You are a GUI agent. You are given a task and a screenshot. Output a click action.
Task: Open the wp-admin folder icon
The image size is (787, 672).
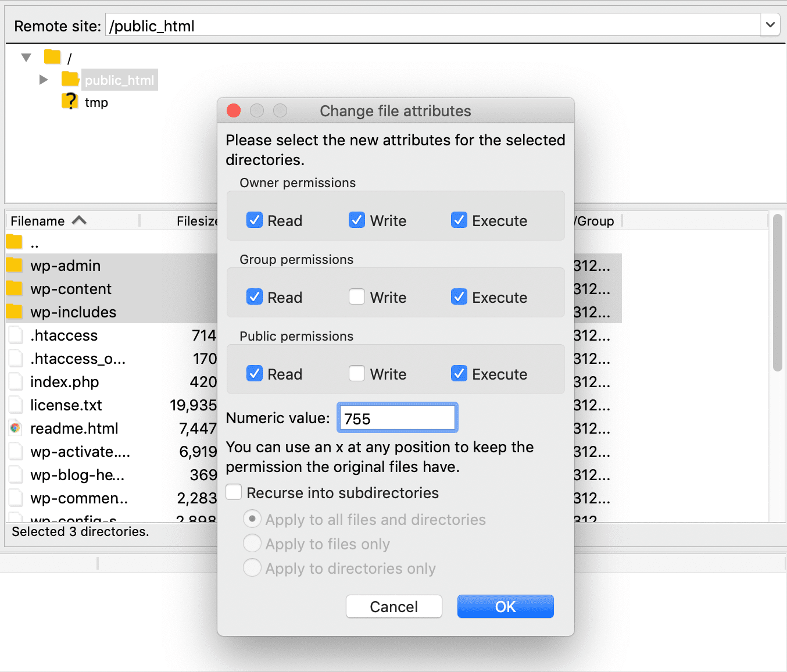tap(15, 266)
